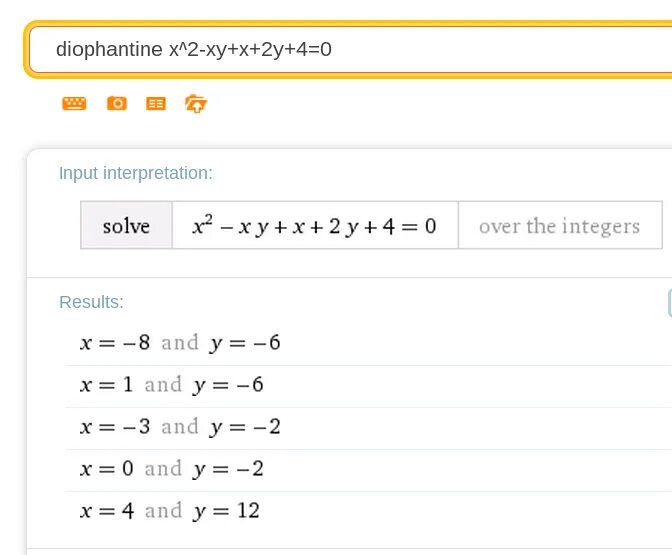The height and width of the screenshot is (555, 672).
Task: Focus the diophantine query input field
Action: click(349, 49)
